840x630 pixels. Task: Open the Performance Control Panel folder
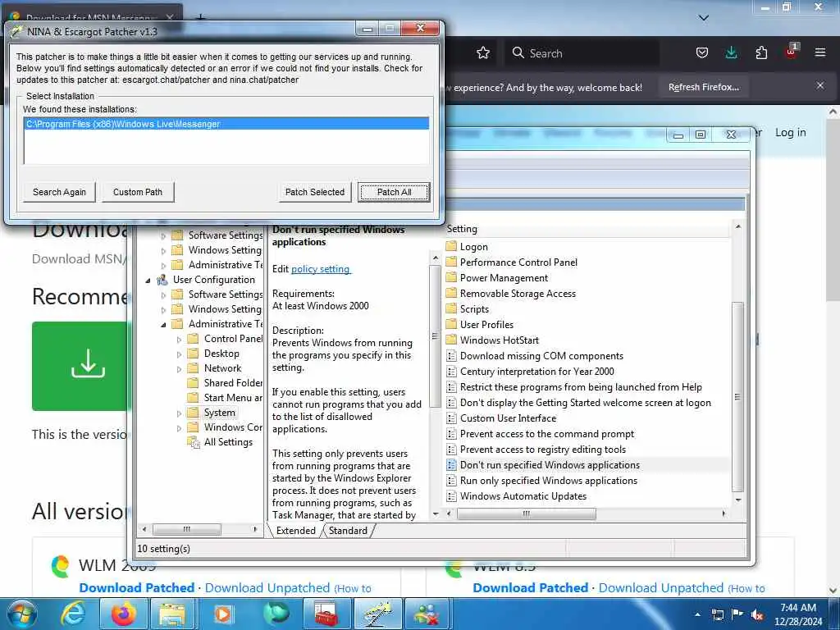[518, 262]
